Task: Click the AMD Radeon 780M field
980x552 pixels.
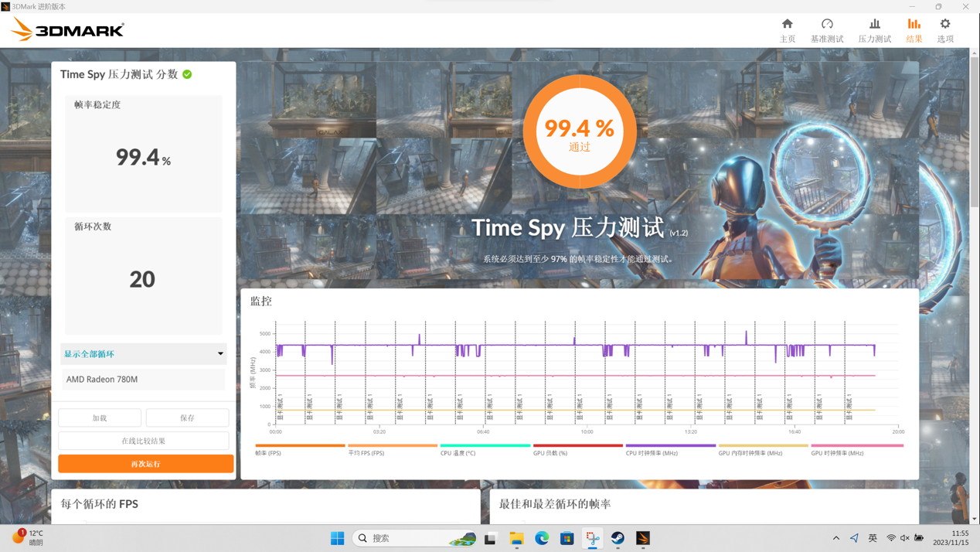Action: [144, 379]
